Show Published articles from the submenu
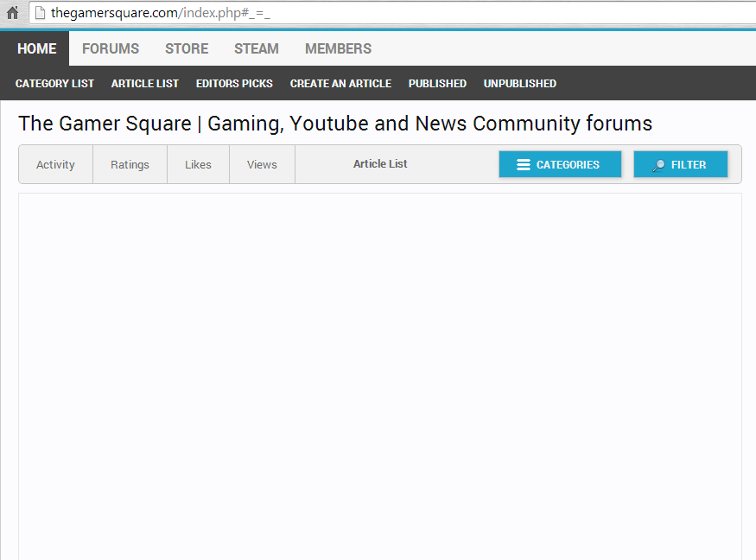This screenshot has width=756, height=560. [437, 84]
